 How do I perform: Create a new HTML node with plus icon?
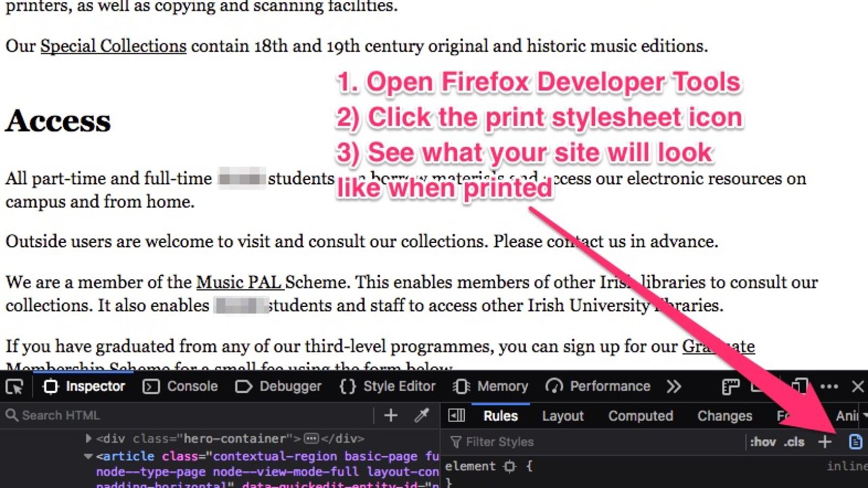(391, 415)
